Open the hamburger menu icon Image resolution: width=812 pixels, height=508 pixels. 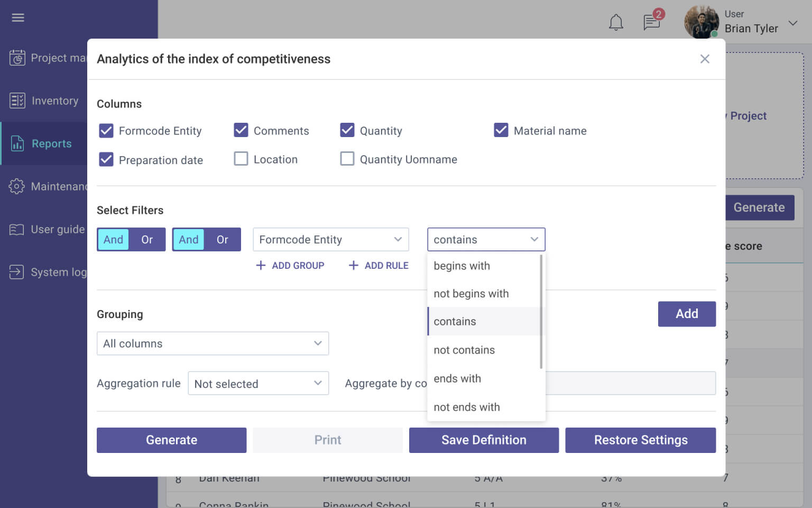click(18, 17)
